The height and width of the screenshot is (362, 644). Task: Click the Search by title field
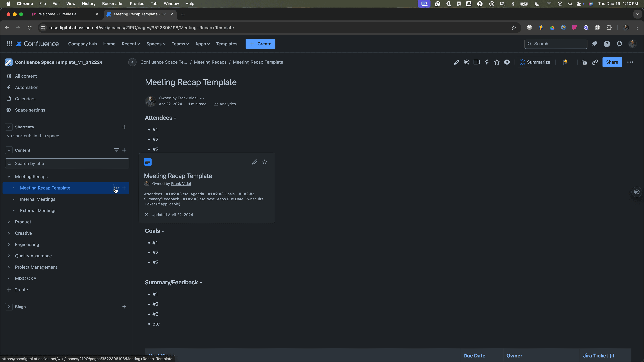click(67, 163)
